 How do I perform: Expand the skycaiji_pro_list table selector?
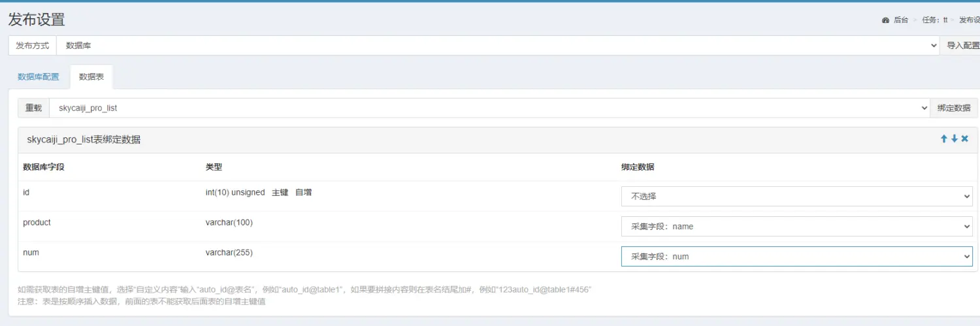[489, 108]
